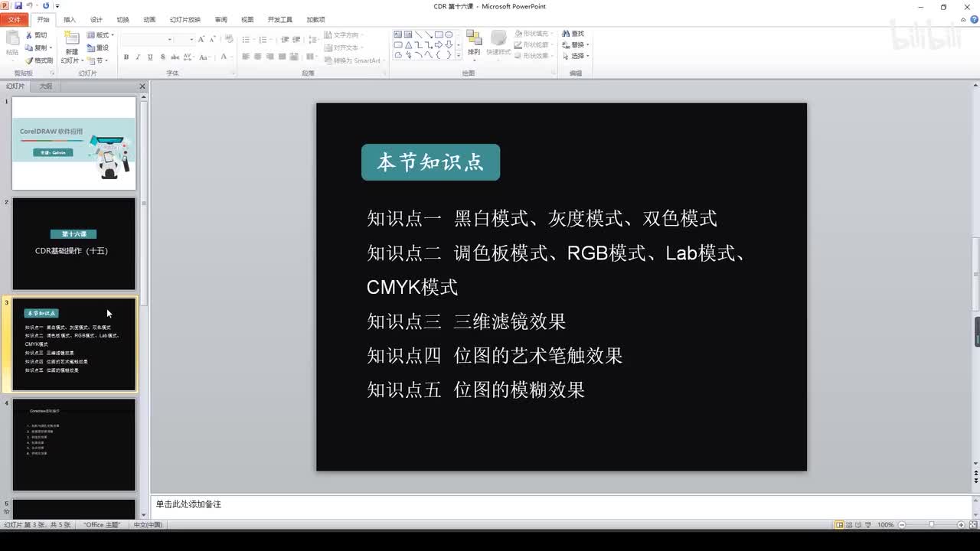Select slide 1 CorelDRAW title thumbnail
Image resolution: width=980 pixels, height=551 pixels.
pyautogui.click(x=74, y=143)
